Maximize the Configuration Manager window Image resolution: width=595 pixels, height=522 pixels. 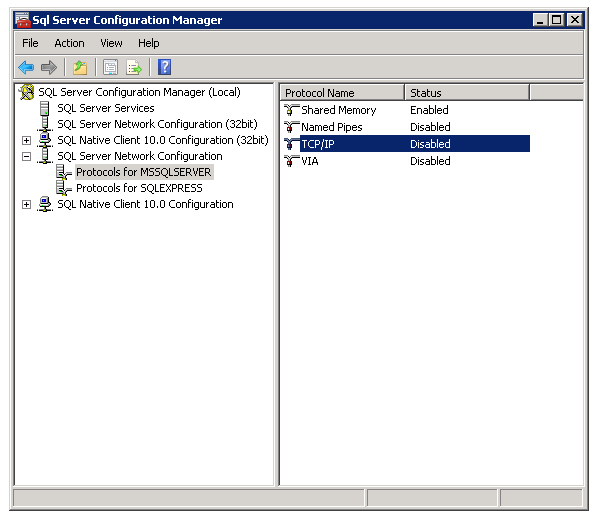coord(557,19)
